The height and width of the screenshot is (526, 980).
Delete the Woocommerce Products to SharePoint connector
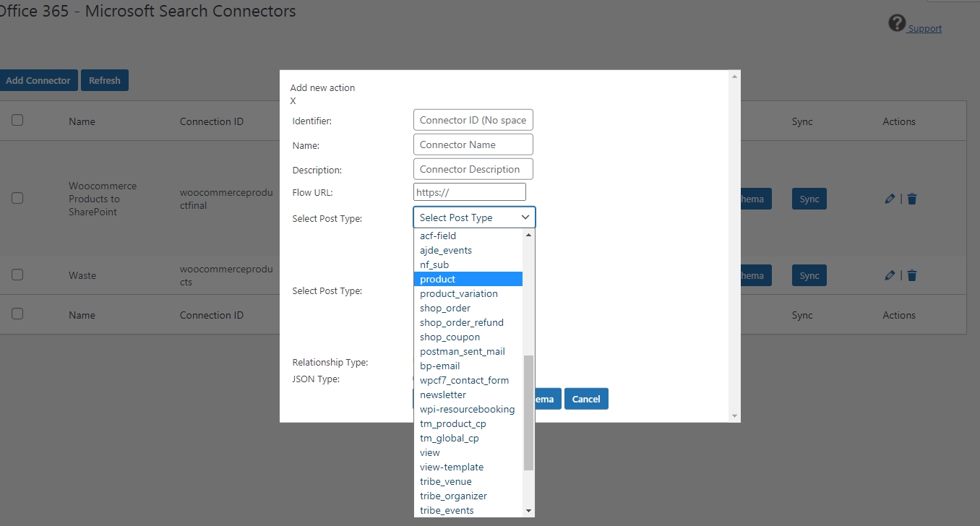coord(912,199)
